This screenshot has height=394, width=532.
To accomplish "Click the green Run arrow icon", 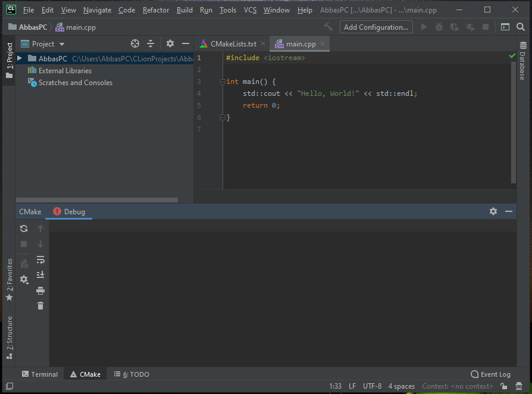I will pyautogui.click(x=424, y=27).
